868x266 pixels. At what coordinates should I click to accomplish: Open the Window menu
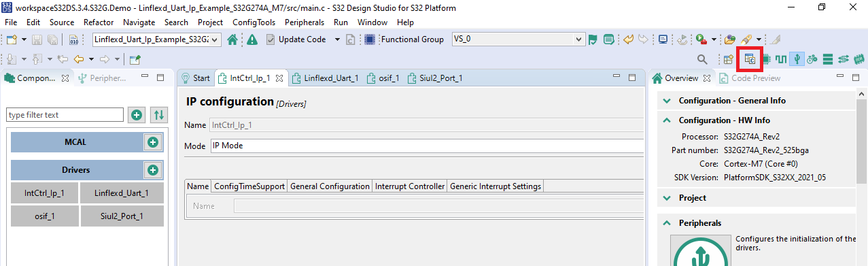coord(372,22)
